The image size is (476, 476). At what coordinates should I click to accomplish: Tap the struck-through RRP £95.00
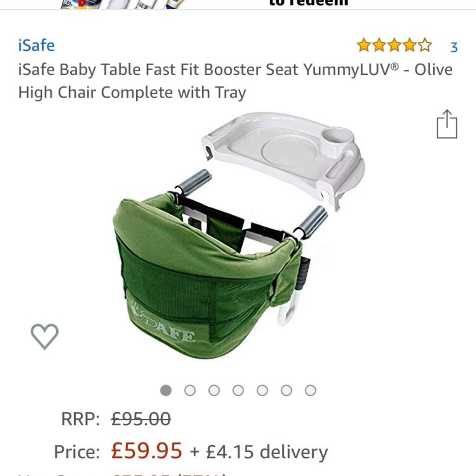[x=141, y=419]
